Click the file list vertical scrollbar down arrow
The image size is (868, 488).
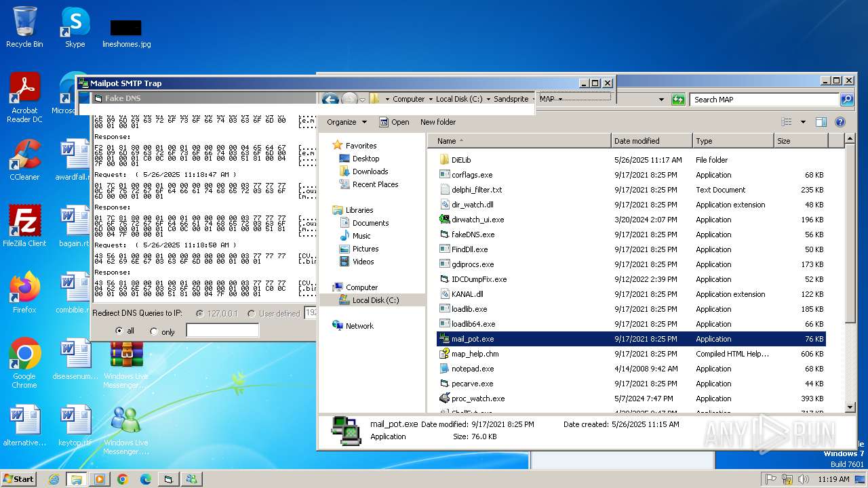click(850, 407)
